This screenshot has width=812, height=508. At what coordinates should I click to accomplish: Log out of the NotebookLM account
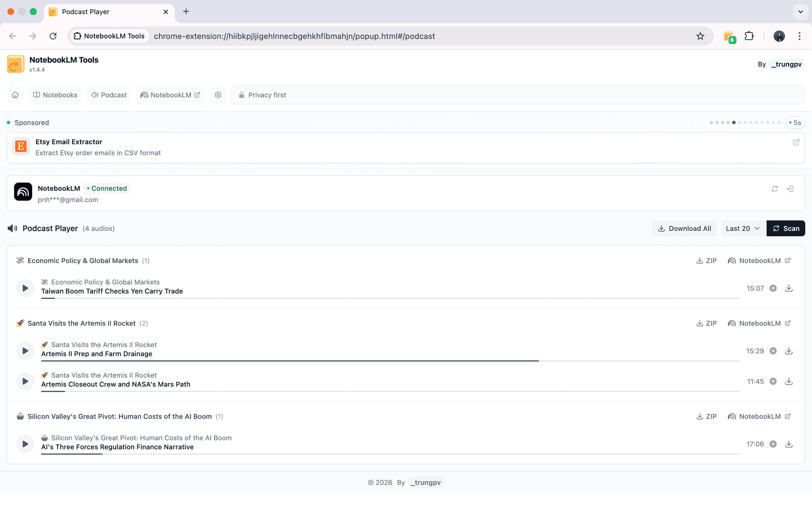(x=790, y=189)
